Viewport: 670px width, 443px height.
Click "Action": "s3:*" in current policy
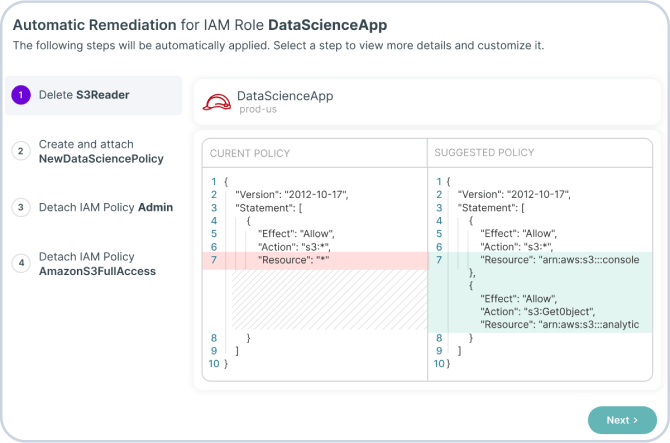pyautogui.click(x=294, y=247)
